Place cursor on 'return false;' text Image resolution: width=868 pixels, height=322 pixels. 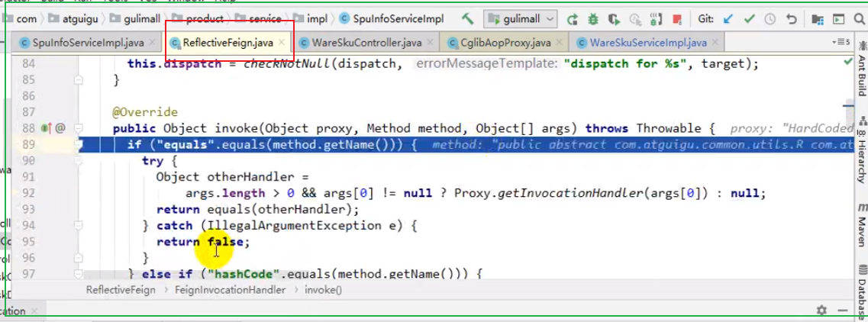[x=203, y=242]
